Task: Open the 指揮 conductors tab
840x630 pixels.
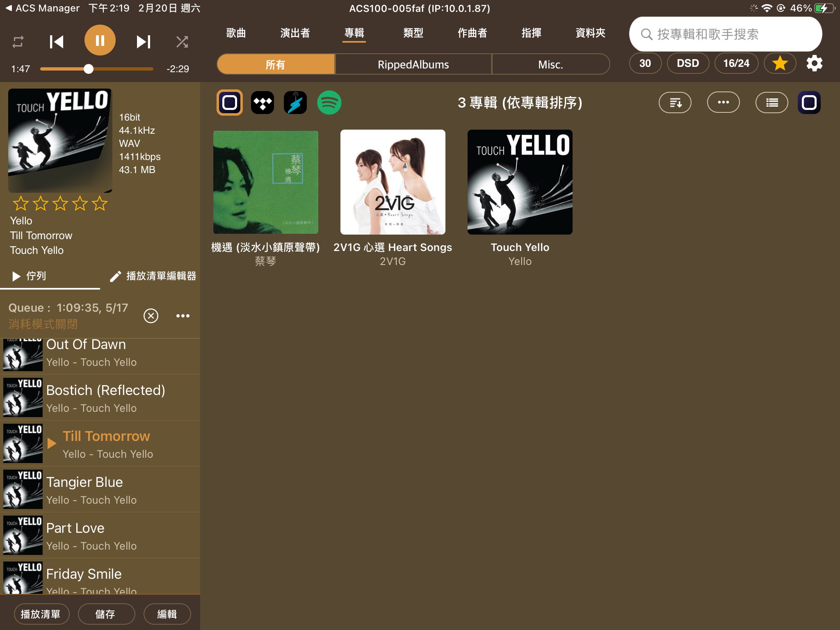Action: (x=531, y=33)
